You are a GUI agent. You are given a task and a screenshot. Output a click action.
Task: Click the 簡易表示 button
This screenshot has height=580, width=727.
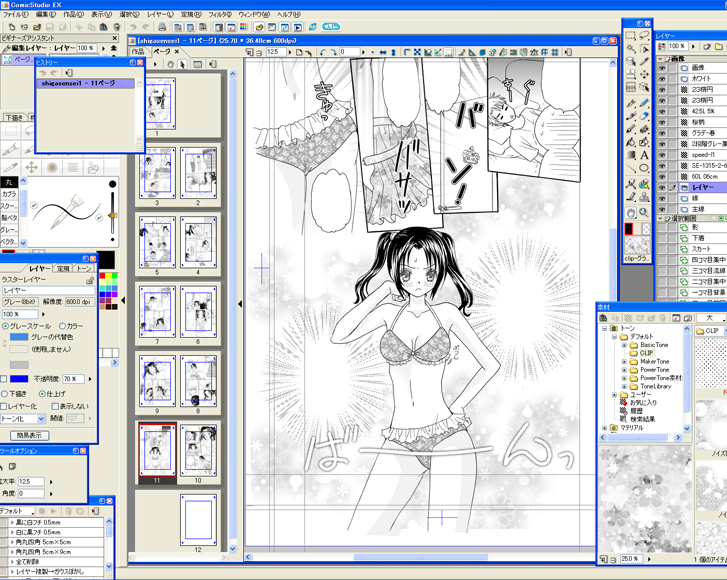pos(29,435)
